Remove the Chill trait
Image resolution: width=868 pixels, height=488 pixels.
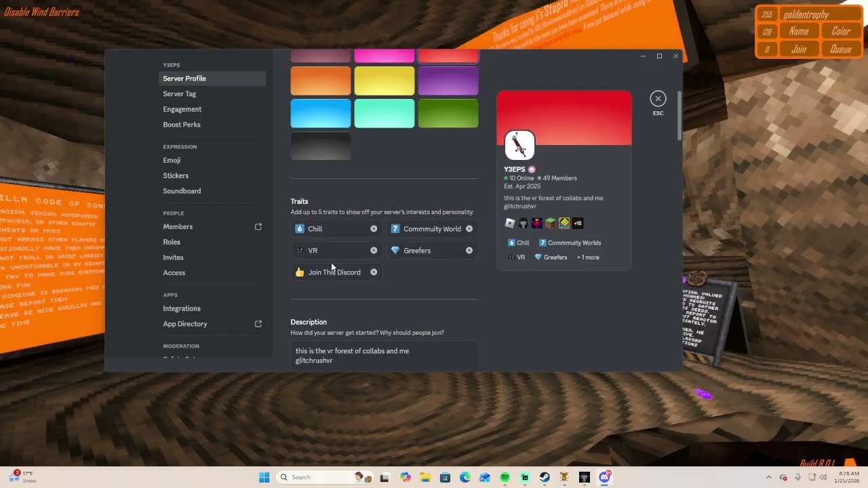[374, 229]
